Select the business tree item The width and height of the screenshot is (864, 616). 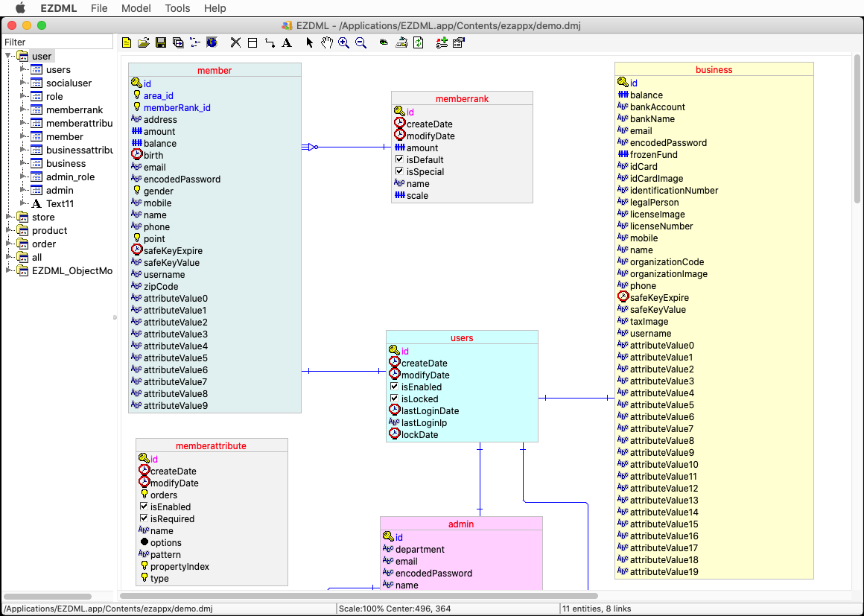[x=66, y=163]
